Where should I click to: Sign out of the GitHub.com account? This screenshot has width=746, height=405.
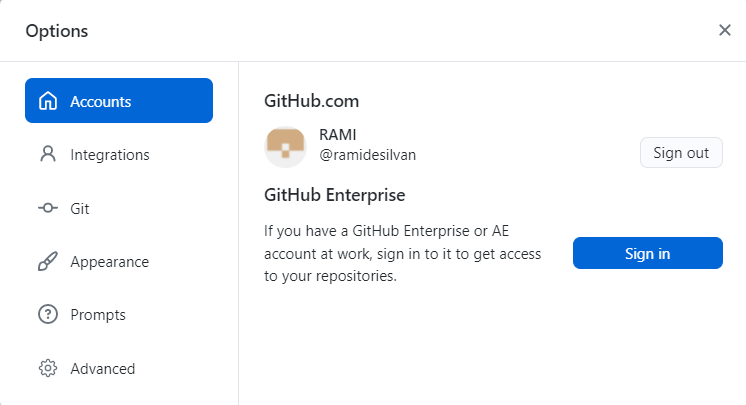click(x=681, y=153)
